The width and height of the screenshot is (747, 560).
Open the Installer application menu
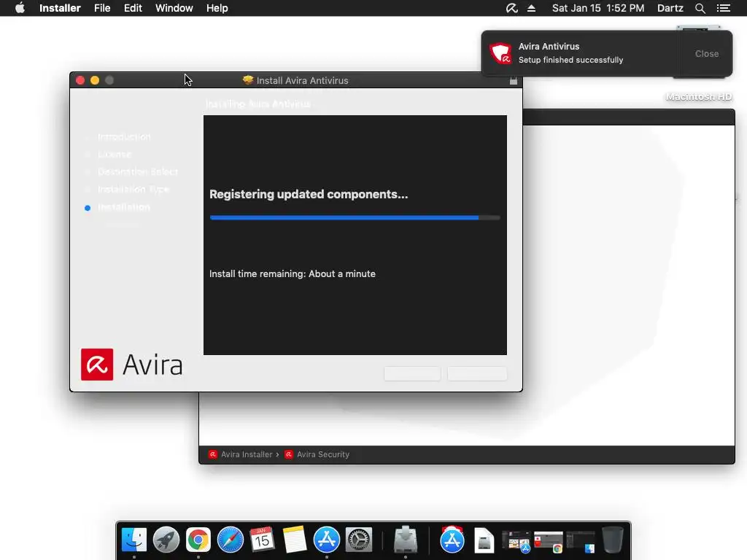tap(60, 8)
